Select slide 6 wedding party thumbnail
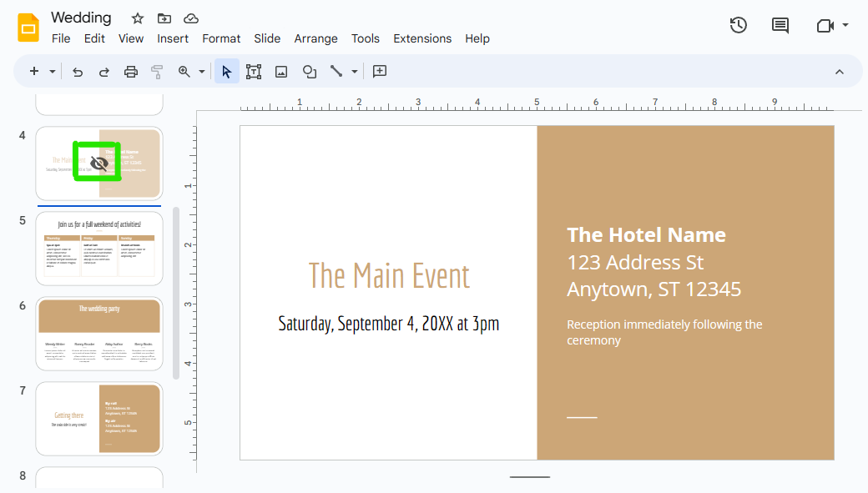This screenshot has height=493, width=868. pyautogui.click(x=99, y=334)
